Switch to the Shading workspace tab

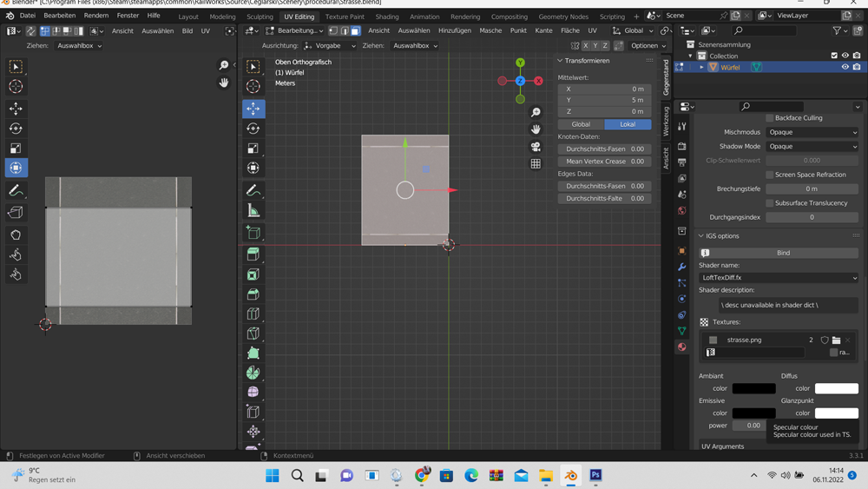point(387,17)
